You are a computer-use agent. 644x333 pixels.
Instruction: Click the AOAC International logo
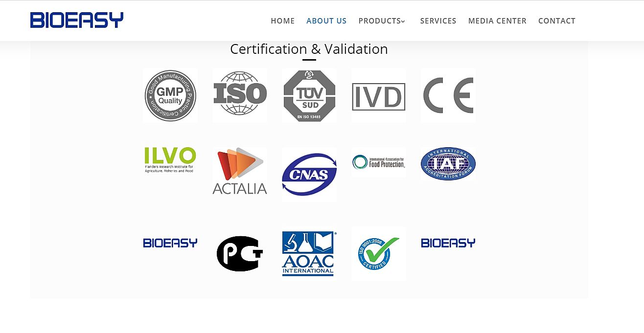[308, 253]
